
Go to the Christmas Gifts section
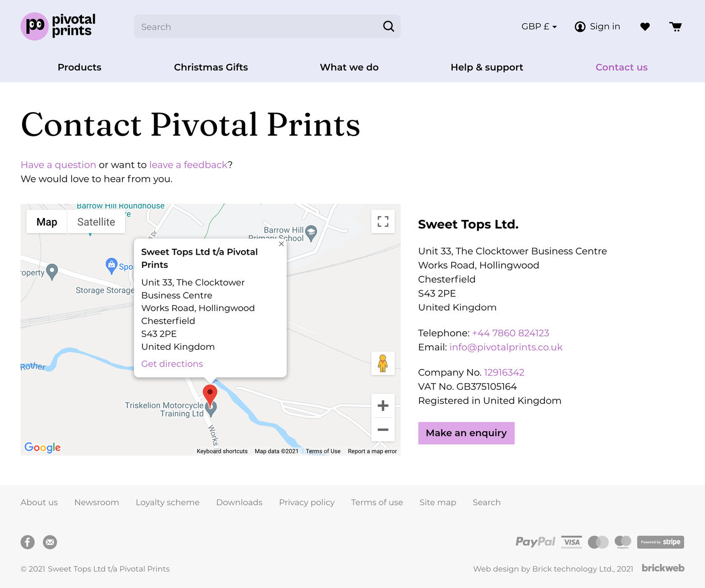[211, 67]
